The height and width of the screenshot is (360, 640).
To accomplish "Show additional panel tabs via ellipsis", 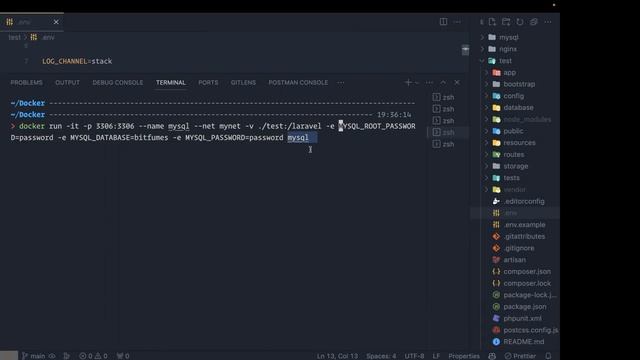I will tap(341, 82).
